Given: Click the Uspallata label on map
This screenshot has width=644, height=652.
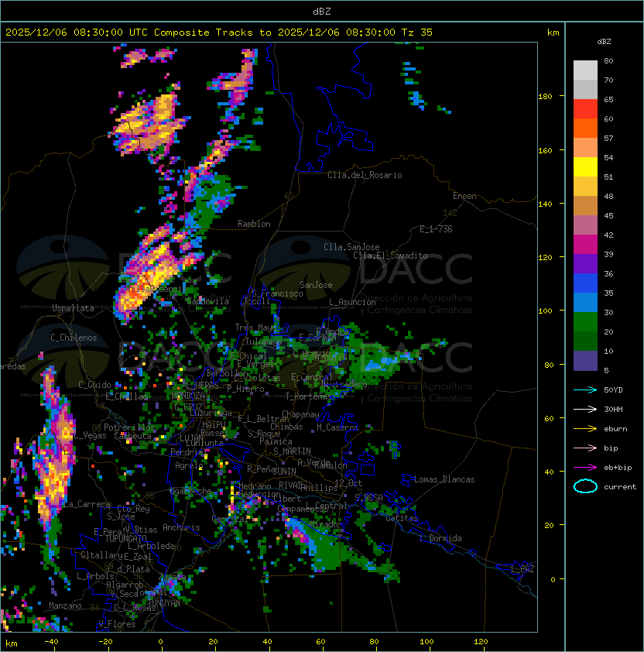Looking at the screenshot, I should pos(73,308).
